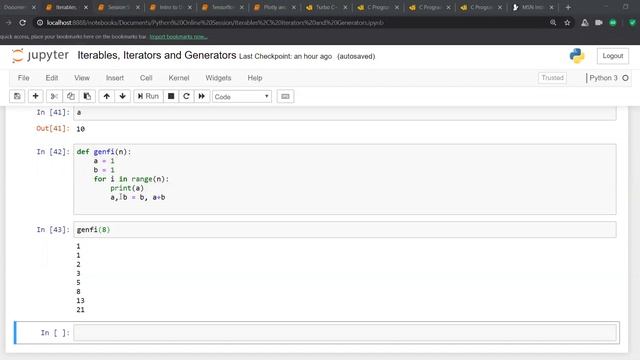Click the genfi(8) code cell
The height and width of the screenshot is (360, 640).
click(344, 230)
